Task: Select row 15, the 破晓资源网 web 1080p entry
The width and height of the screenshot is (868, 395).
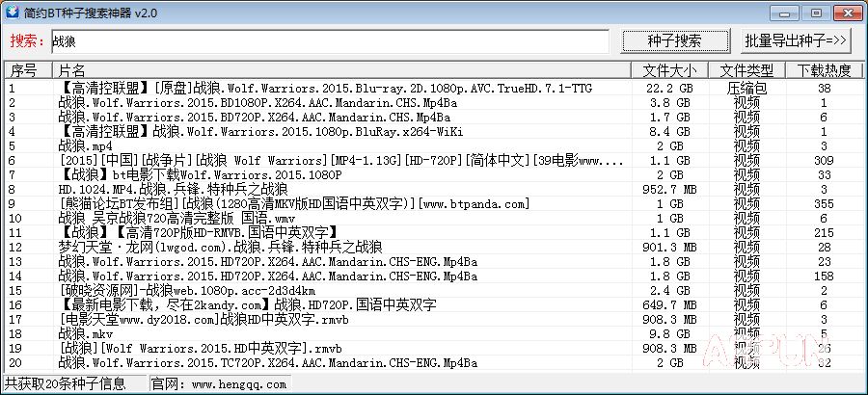Action: coord(433,290)
